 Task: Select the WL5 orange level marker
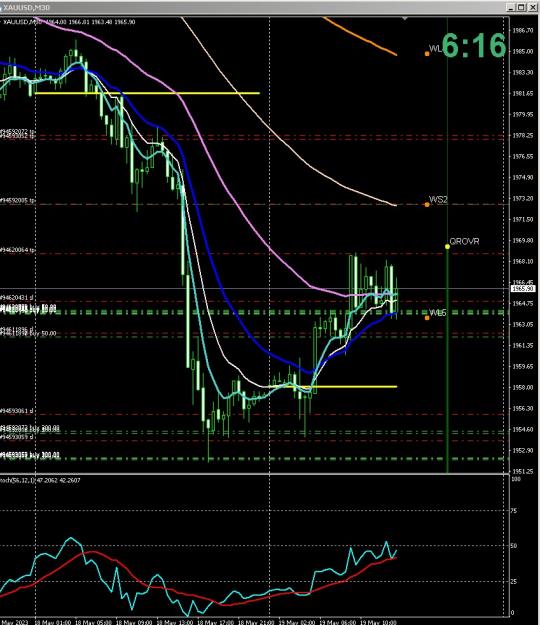pyautogui.click(x=427, y=318)
